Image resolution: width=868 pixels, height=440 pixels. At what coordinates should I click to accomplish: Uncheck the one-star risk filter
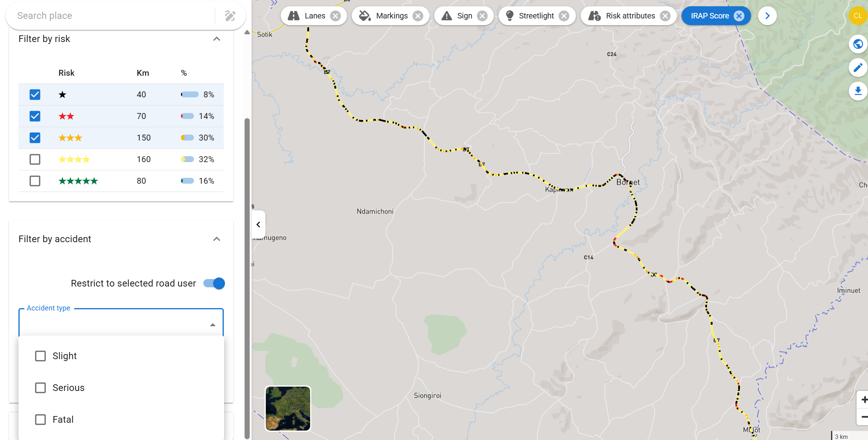click(x=35, y=95)
